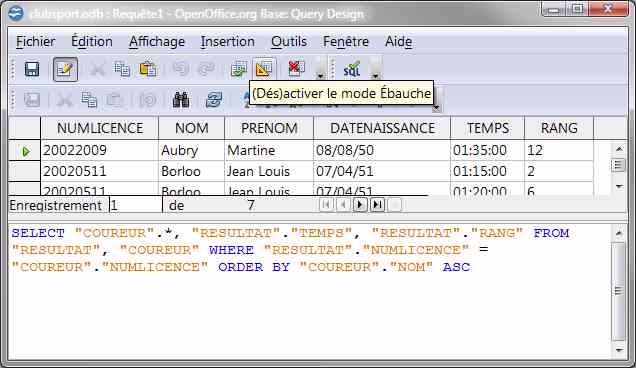Image resolution: width=636 pixels, height=368 pixels.
Task: Open the Édition menu
Action: (92, 41)
